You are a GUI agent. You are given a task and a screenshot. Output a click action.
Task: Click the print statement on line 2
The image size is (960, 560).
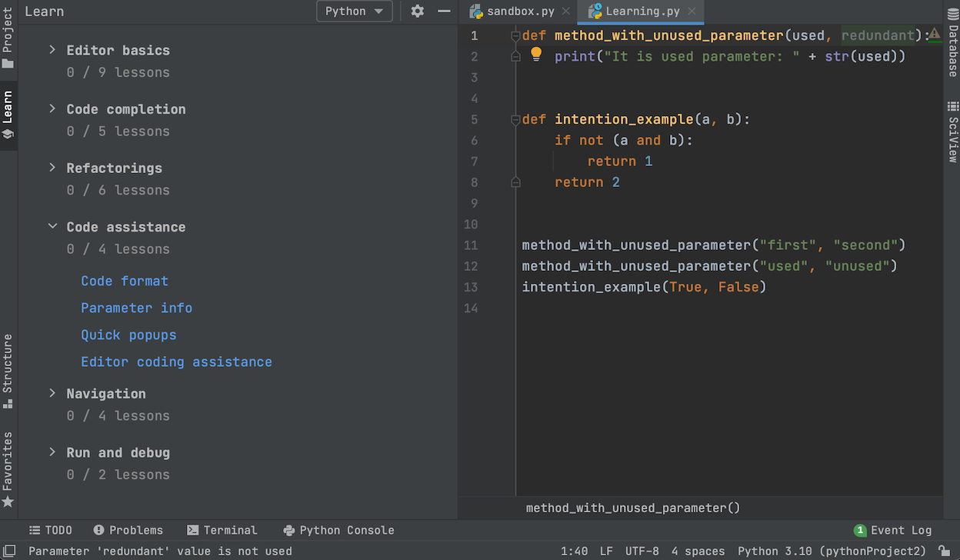tap(731, 56)
